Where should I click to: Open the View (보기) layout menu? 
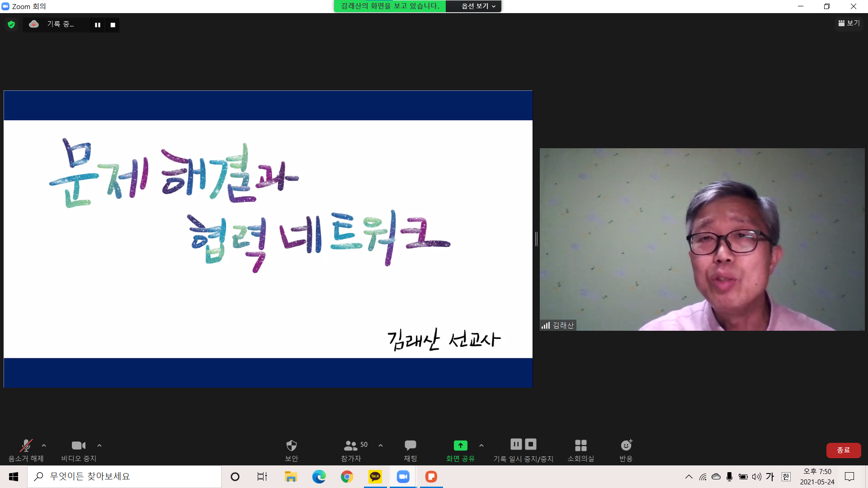pyautogui.click(x=849, y=23)
